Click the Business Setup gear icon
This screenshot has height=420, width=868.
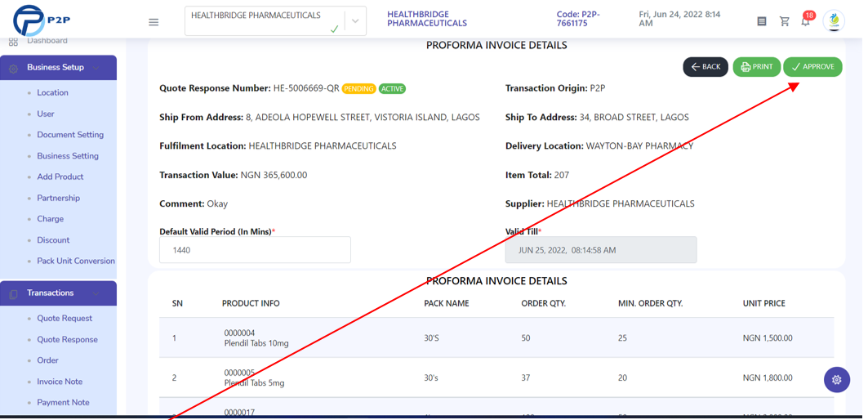tap(14, 68)
